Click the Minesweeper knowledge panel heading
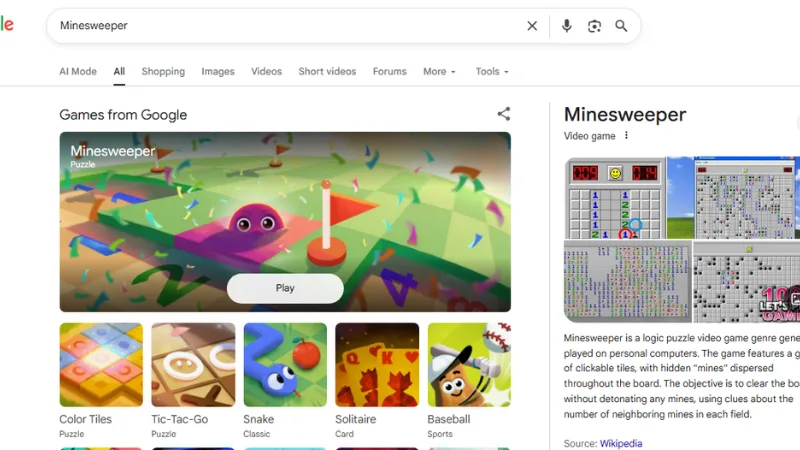Image resolution: width=800 pixels, height=450 pixels. tap(625, 115)
